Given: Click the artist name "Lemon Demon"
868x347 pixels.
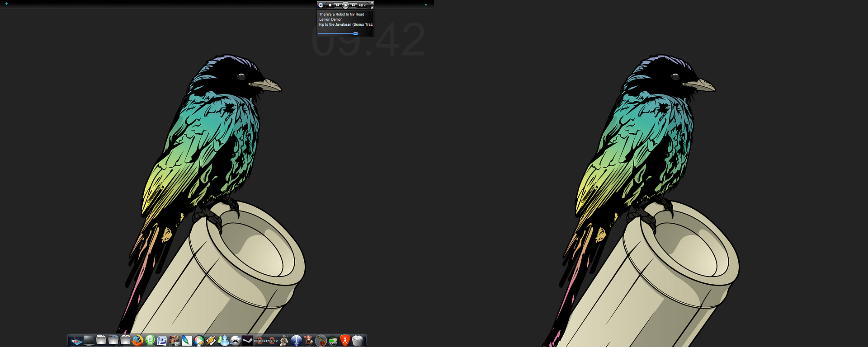Looking at the screenshot, I should click(x=331, y=19).
